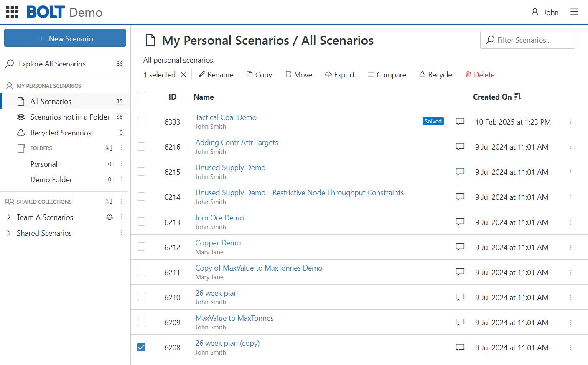Image resolution: width=588 pixels, height=365 pixels.
Task: Open comments for 26 week plan (copy)
Action: pos(460,347)
